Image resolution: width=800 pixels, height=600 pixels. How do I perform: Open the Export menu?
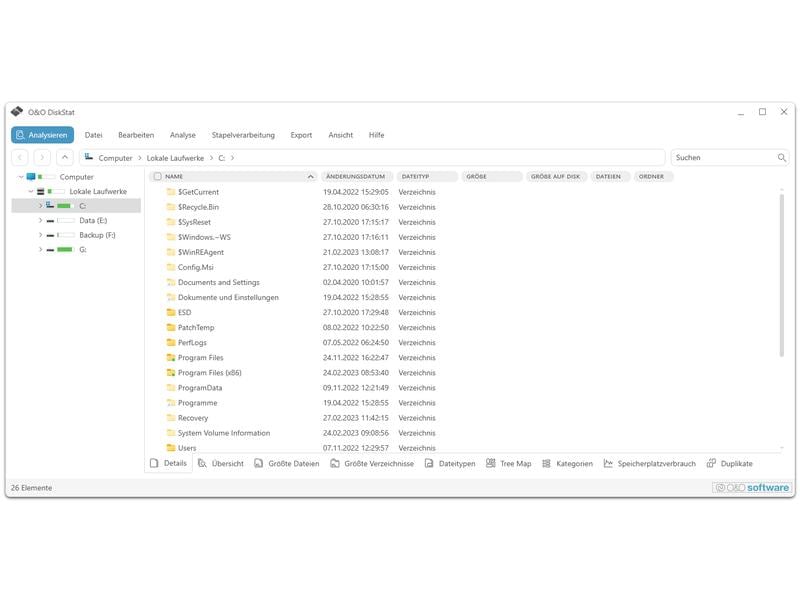[x=301, y=135]
